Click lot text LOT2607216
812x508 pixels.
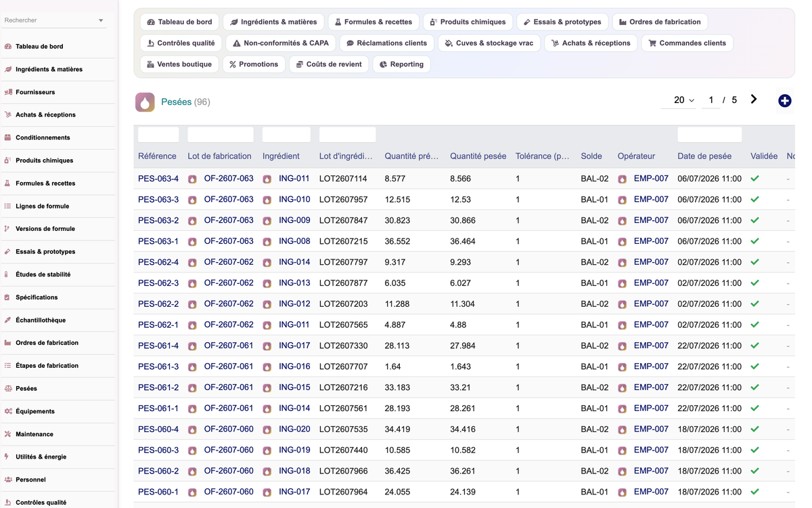[x=344, y=387]
